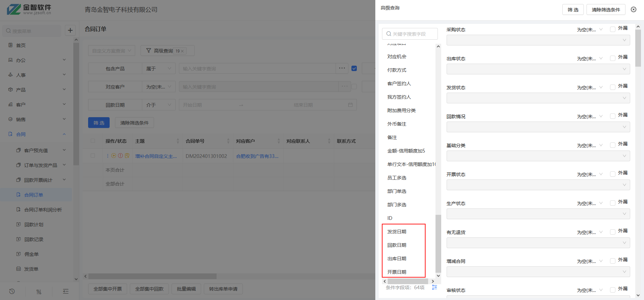Open the 出库状态 value dropdown
Viewport: 644px width, 300px height.
tap(538, 69)
